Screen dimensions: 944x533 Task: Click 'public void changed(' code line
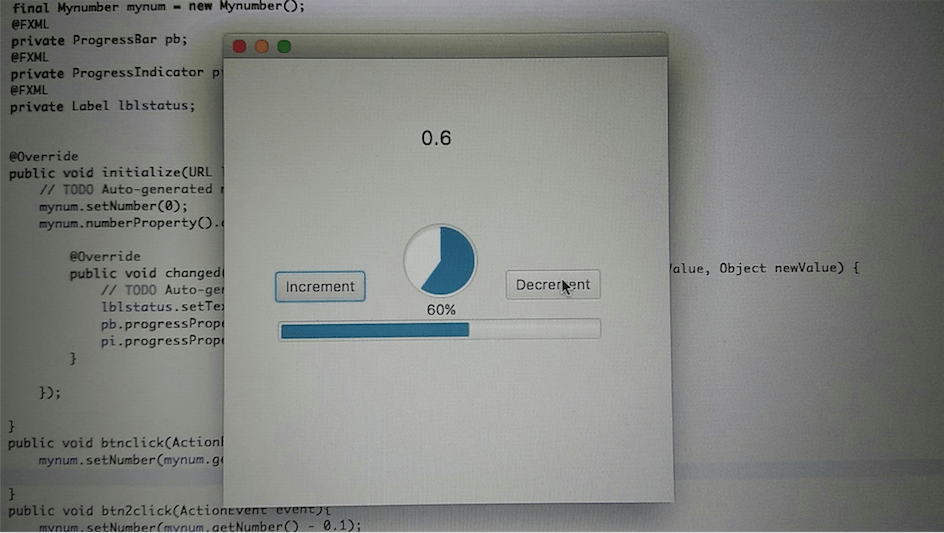146,273
